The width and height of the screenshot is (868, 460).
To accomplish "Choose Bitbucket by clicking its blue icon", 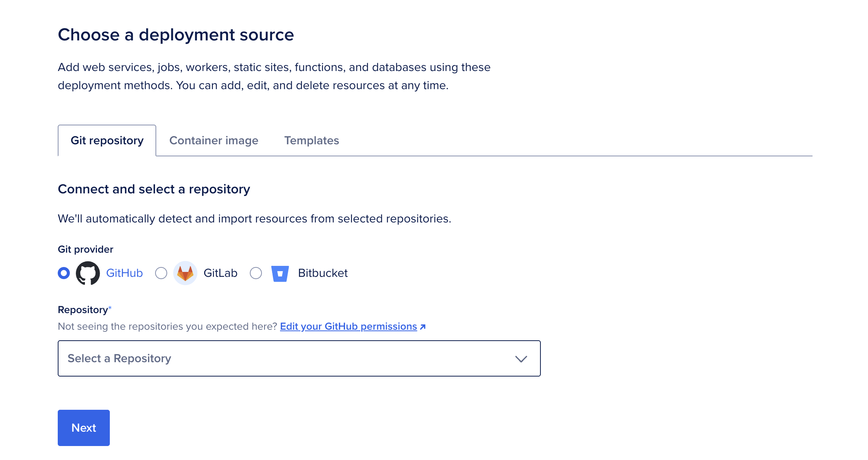I will pyautogui.click(x=280, y=273).
